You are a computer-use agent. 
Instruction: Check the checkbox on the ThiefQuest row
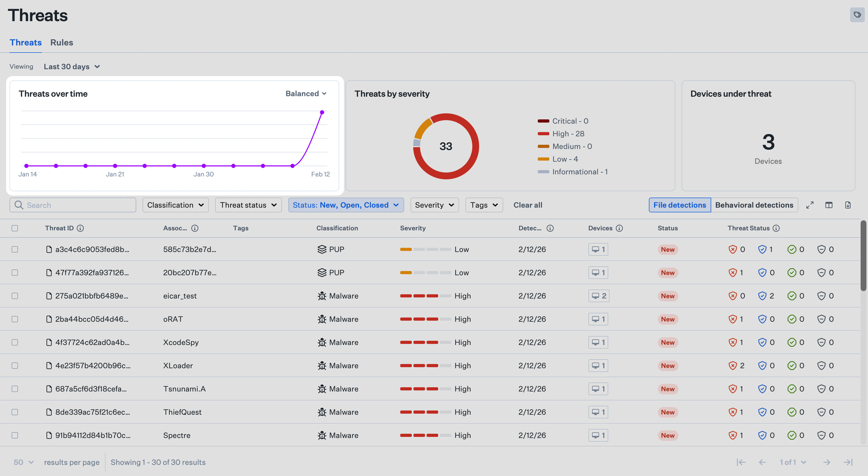tap(15, 412)
